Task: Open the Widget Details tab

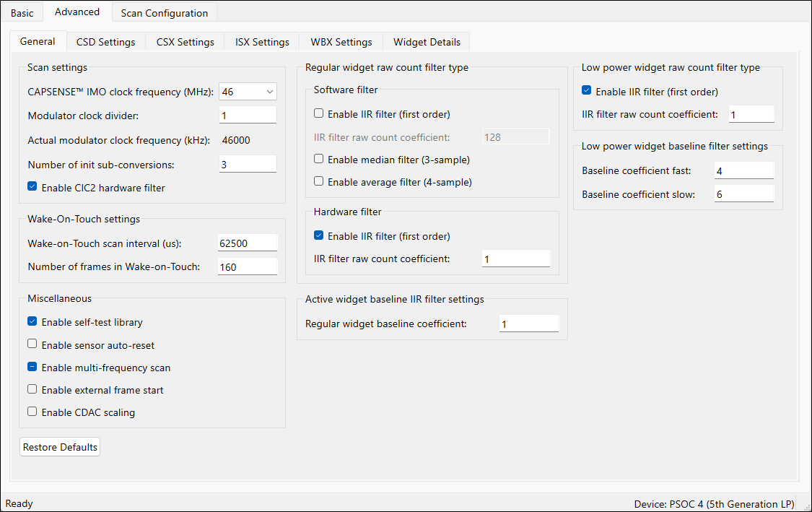Action: [426, 42]
